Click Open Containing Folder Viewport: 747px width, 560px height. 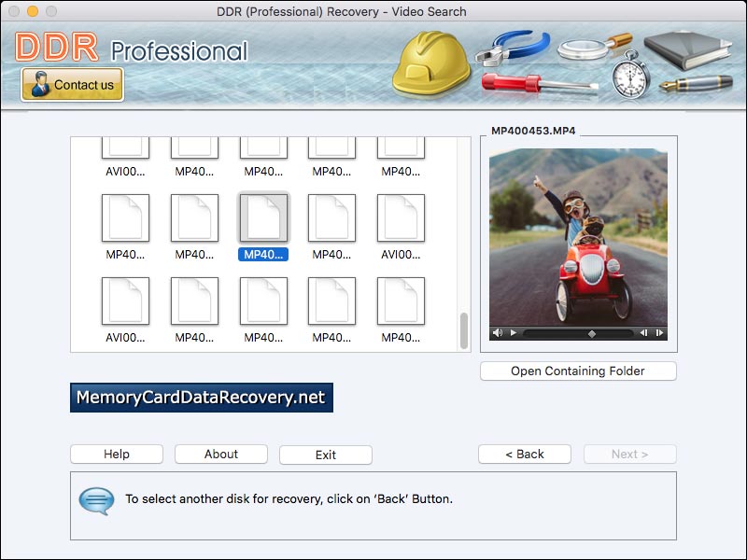[577, 371]
